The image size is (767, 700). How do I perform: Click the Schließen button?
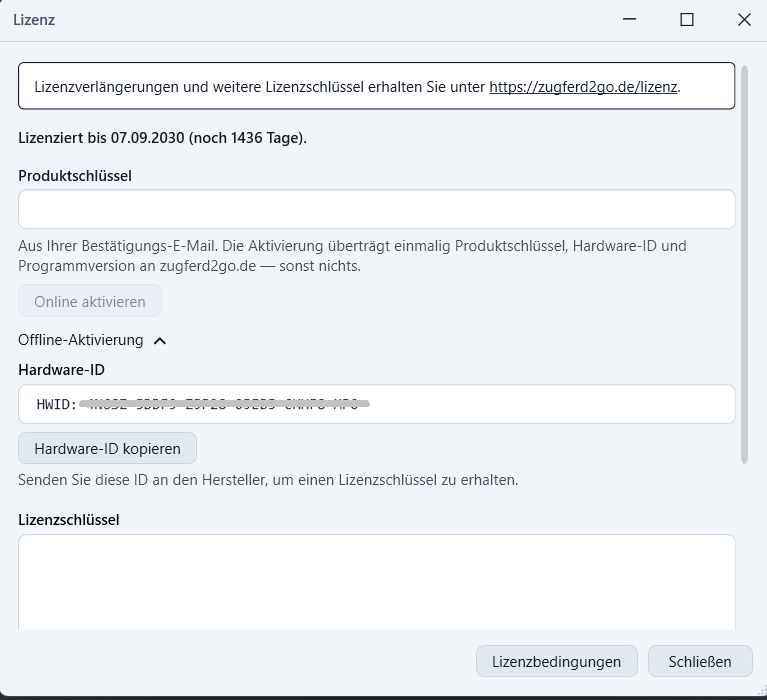(x=700, y=661)
